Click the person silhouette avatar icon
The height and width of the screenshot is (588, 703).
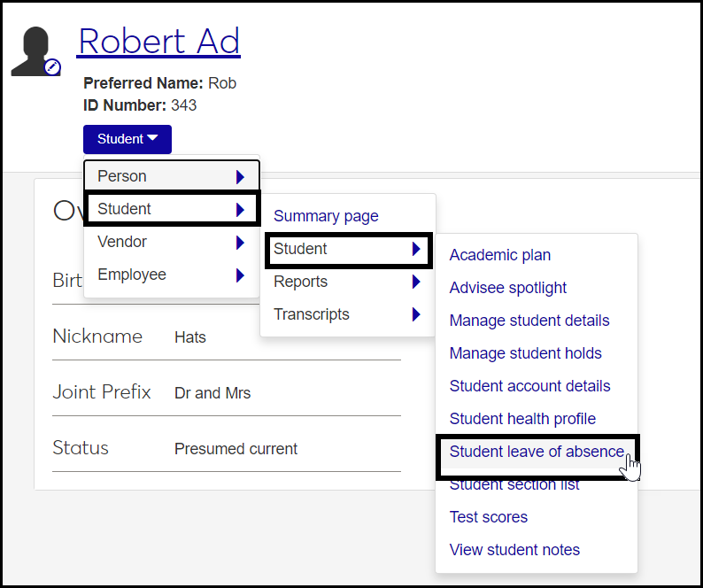[33, 50]
